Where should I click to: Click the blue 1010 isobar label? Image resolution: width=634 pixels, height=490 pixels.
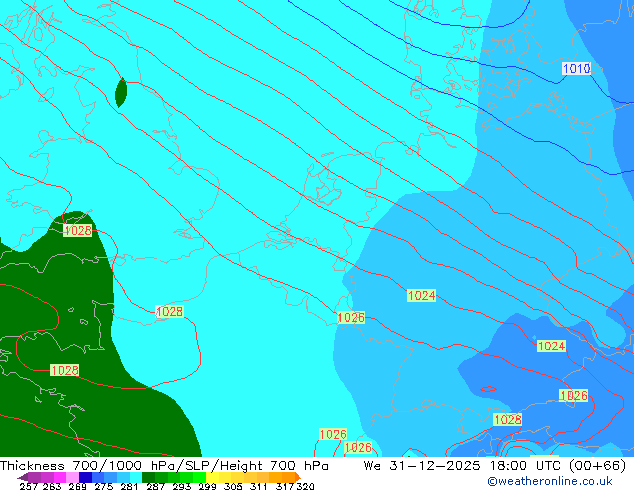pos(577,68)
